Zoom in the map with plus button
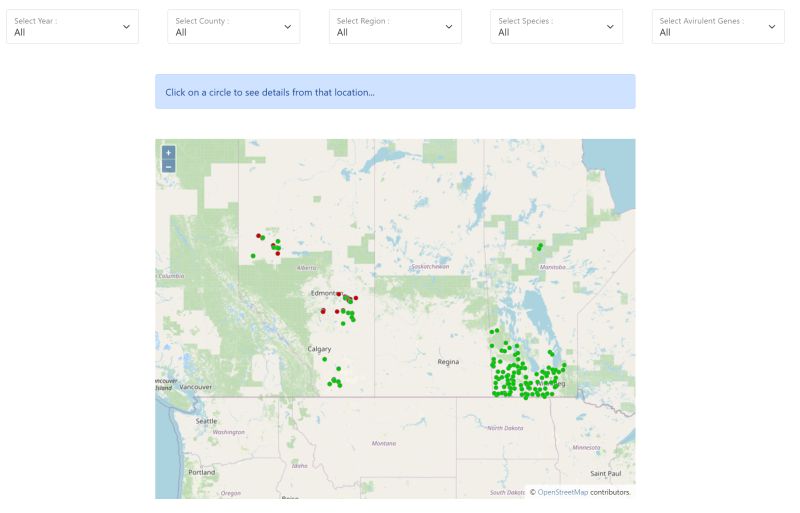The height and width of the screenshot is (513, 800). click(x=168, y=152)
